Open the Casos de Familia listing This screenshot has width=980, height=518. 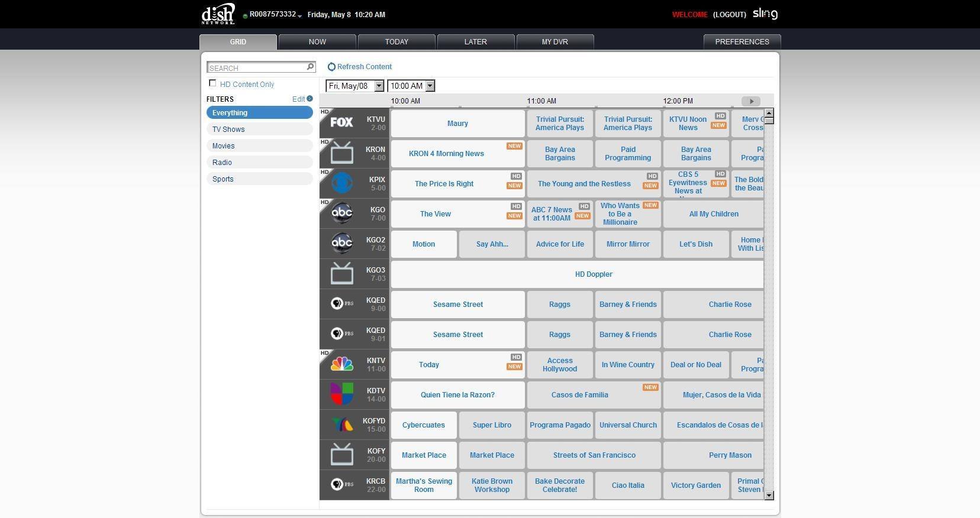pyautogui.click(x=594, y=395)
